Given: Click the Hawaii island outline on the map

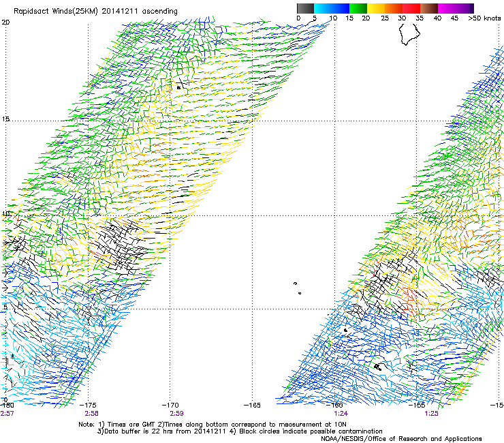Looking at the screenshot, I should pos(409,33).
